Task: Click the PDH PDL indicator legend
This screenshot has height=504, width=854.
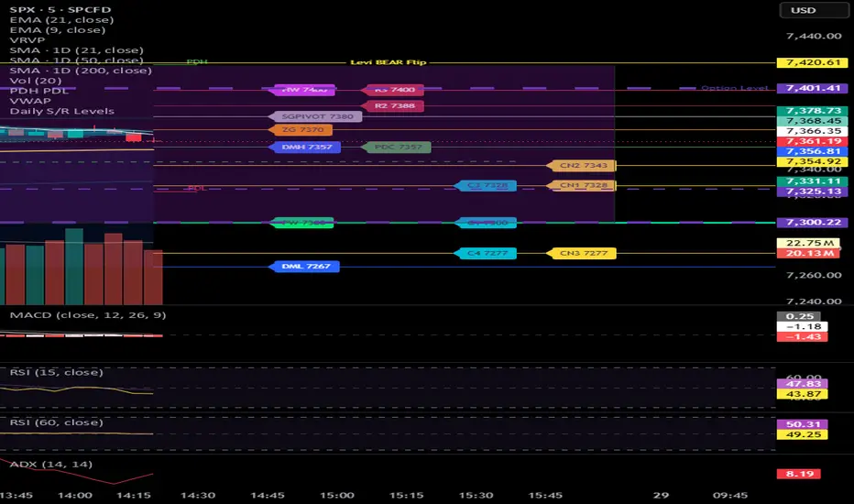Action: (39, 91)
